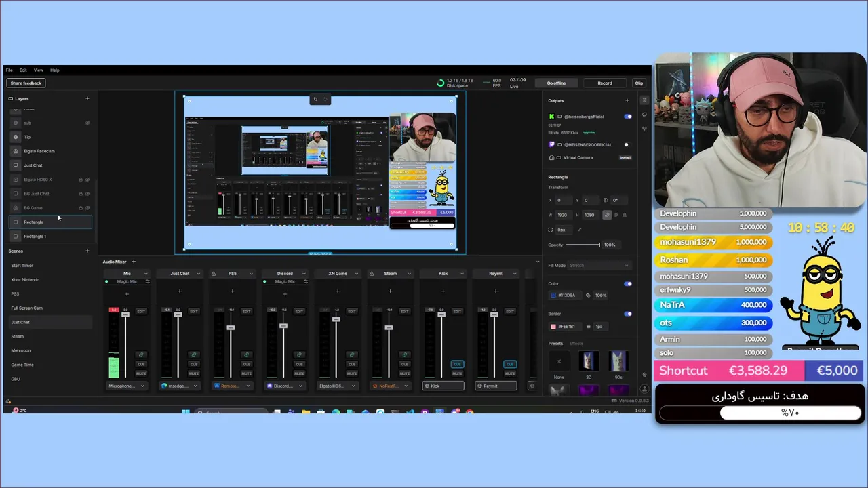The height and width of the screenshot is (488, 868).
Task: Click the fill color swatch #113D8A
Action: point(553,296)
